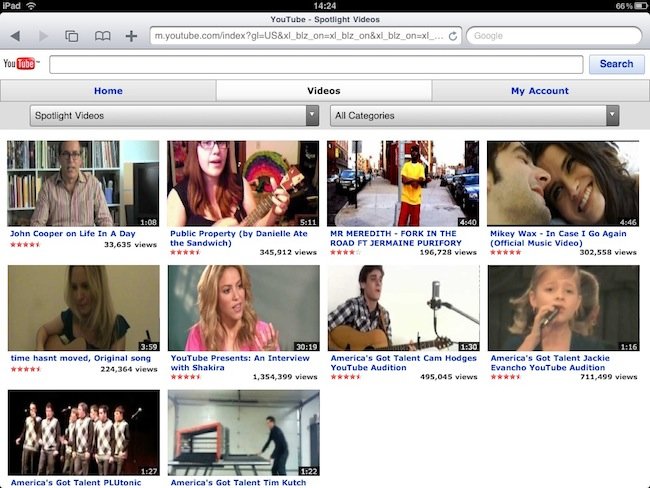The image size is (650, 488).
Task: Click the YouTube logo
Action: tap(20, 64)
